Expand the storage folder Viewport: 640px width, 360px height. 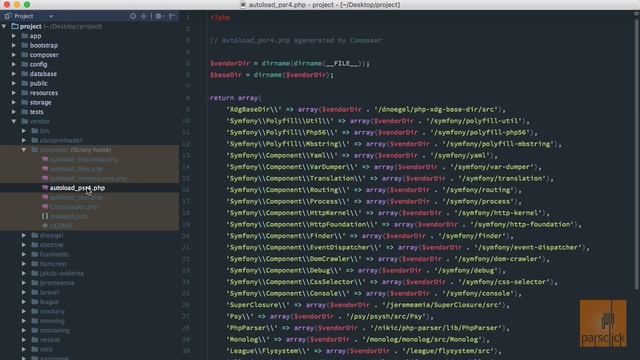[x=14, y=102]
